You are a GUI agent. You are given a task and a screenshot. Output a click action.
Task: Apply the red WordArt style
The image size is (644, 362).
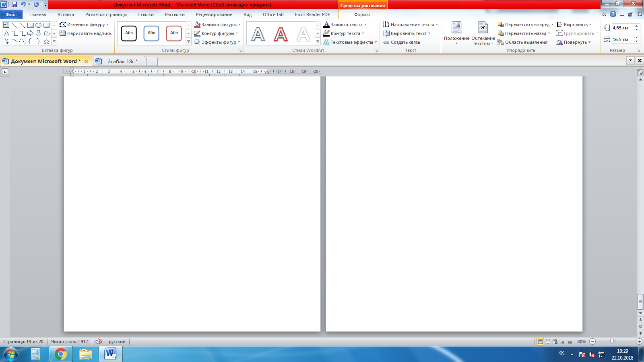281,34
